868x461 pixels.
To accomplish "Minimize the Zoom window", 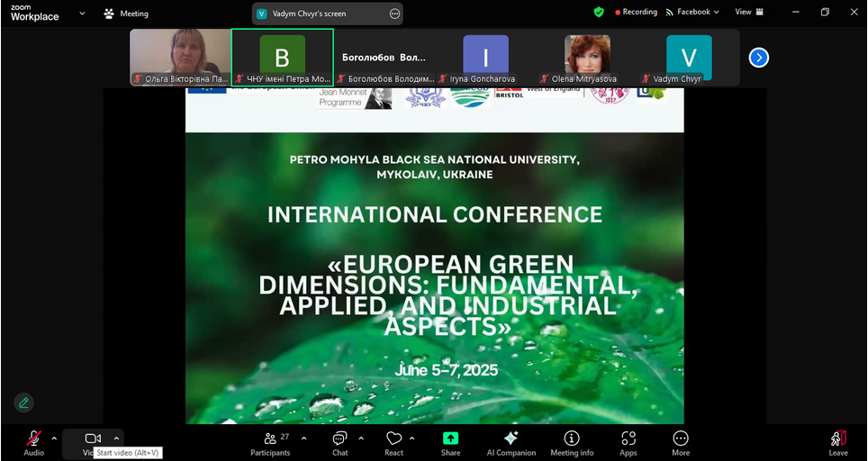I will (797, 12).
